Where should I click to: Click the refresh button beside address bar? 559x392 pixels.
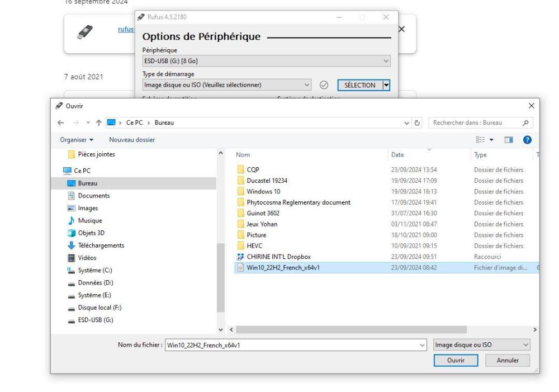(416, 122)
